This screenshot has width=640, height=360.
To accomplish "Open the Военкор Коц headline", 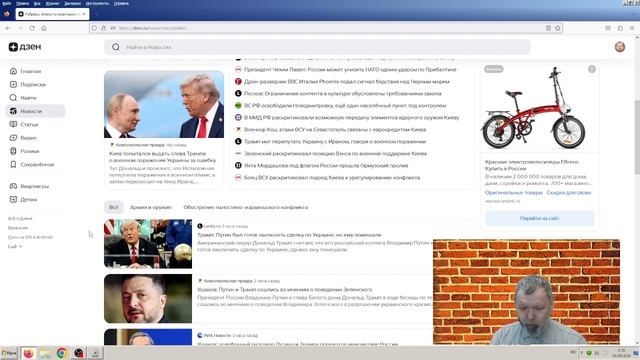I will [335, 130].
